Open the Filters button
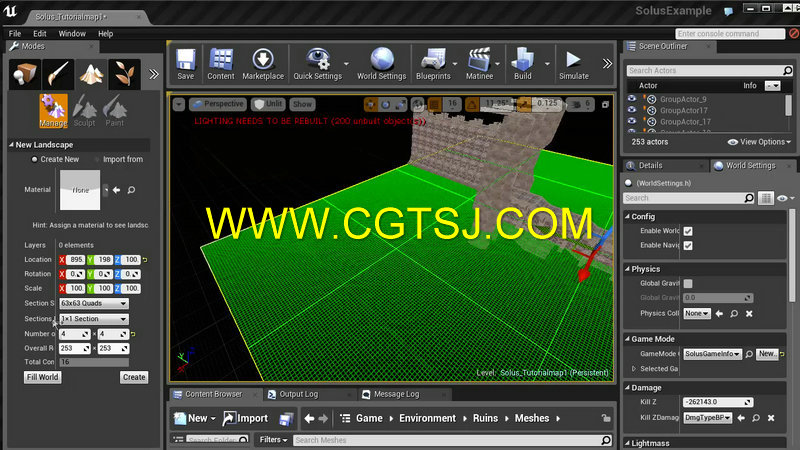Viewport: 800px width, 450px height. (273, 440)
